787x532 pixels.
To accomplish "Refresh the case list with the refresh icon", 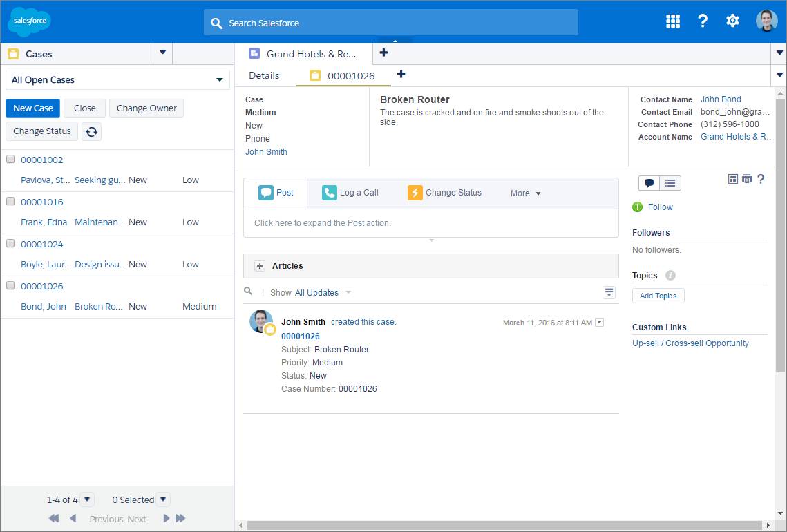I will pos(91,131).
